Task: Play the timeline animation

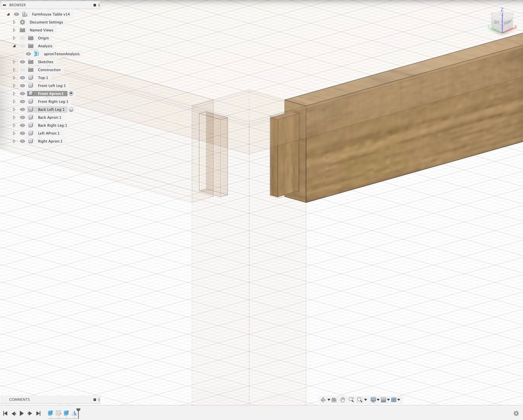Action: click(x=21, y=413)
